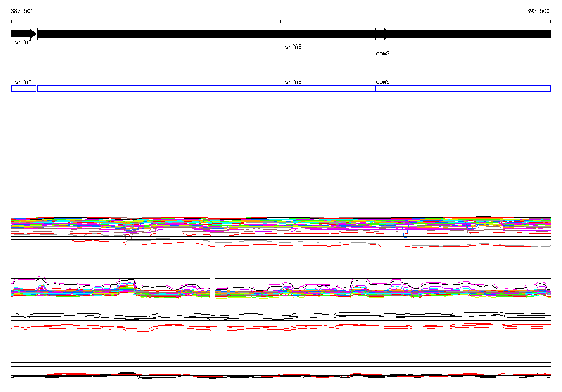The width and height of the screenshot is (562, 392).
Task: Select the long srfAB black gene bar
Action: point(206,34)
